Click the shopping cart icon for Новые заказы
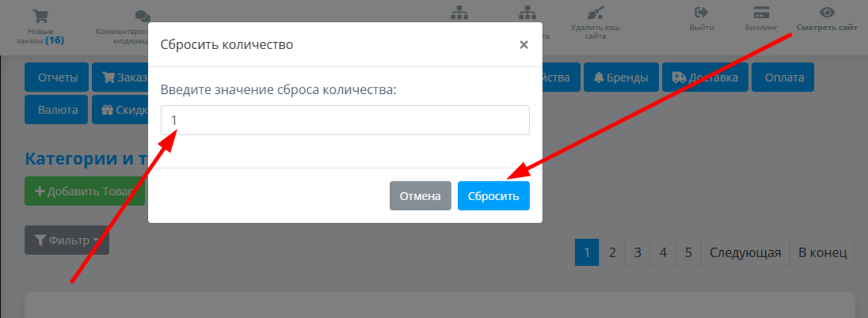The width and height of the screenshot is (868, 318). tap(41, 15)
